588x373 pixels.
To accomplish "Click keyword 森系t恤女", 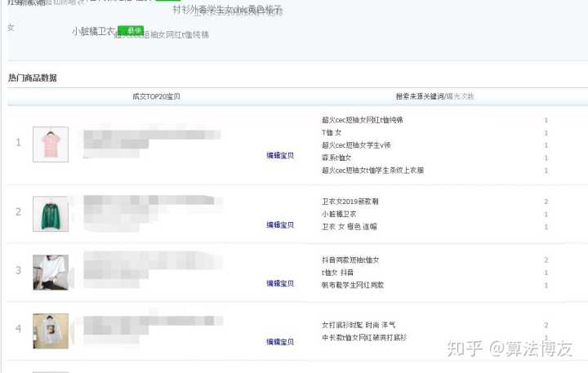I will 336,158.
